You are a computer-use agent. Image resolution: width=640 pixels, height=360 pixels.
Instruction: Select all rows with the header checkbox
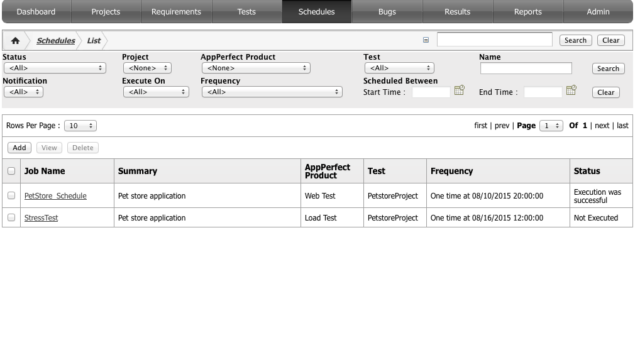point(11,171)
